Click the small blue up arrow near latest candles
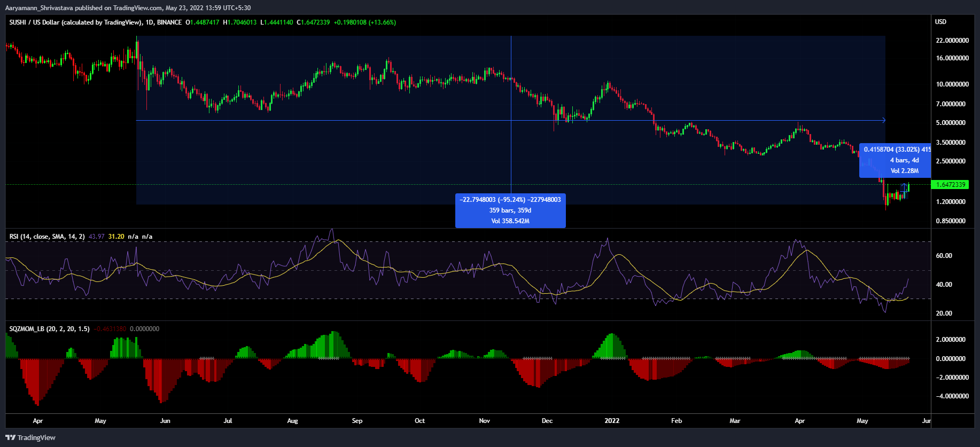Viewport: 980px width, 447px height. pyautogui.click(x=904, y=187)
